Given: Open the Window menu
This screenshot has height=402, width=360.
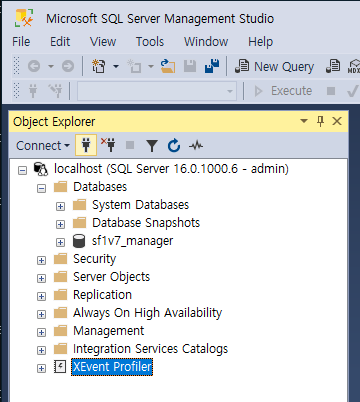Looking at the screenshot, I should tap(206, 42).
